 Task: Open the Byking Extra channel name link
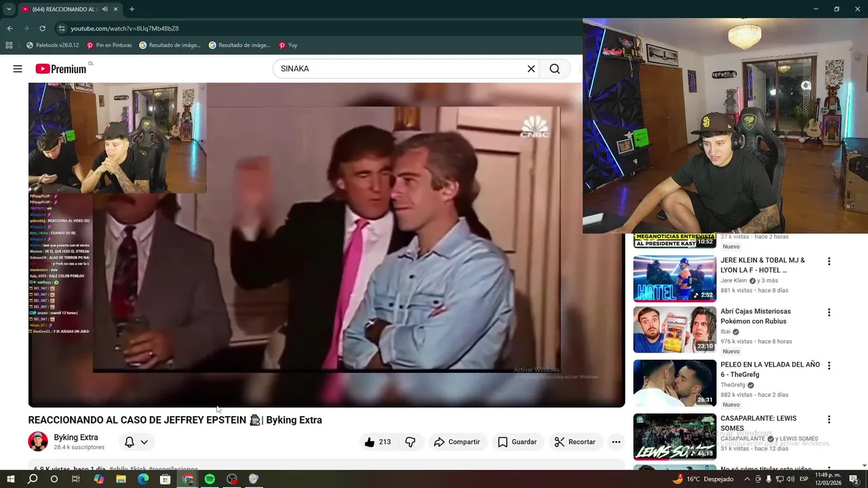(76, 437)
